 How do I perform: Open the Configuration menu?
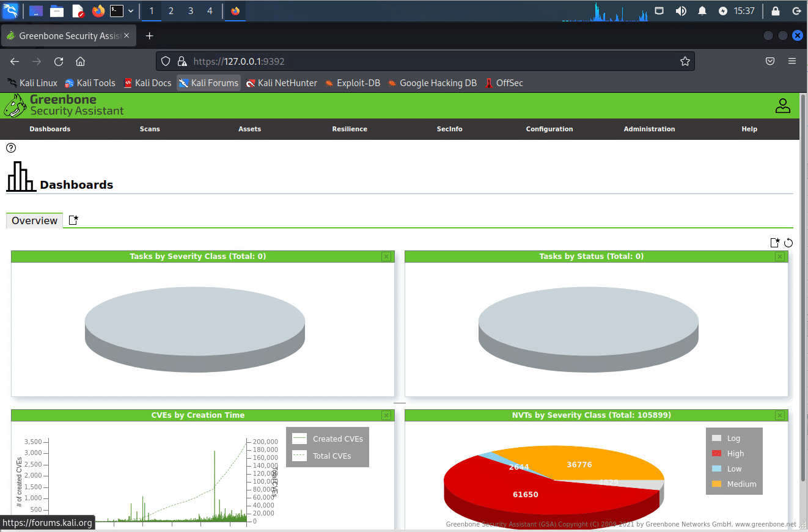549,129
